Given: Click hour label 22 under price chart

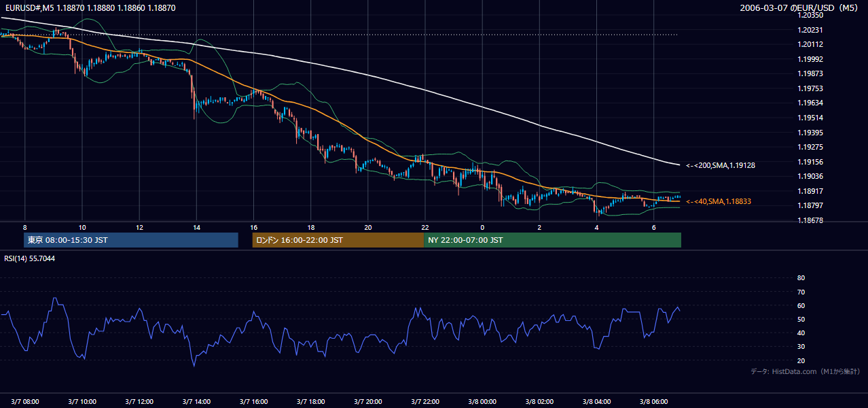Looking at the screenshot, I should [424, 227].
